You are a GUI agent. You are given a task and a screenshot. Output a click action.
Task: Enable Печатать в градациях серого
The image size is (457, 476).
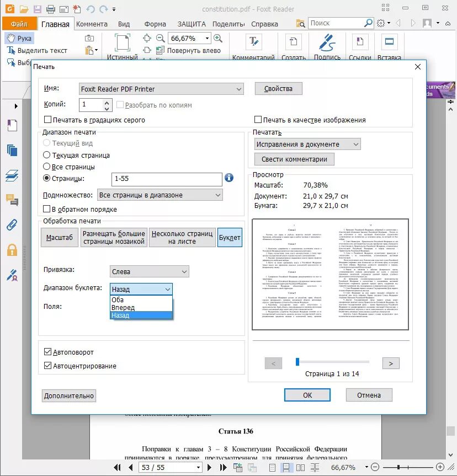47,119
